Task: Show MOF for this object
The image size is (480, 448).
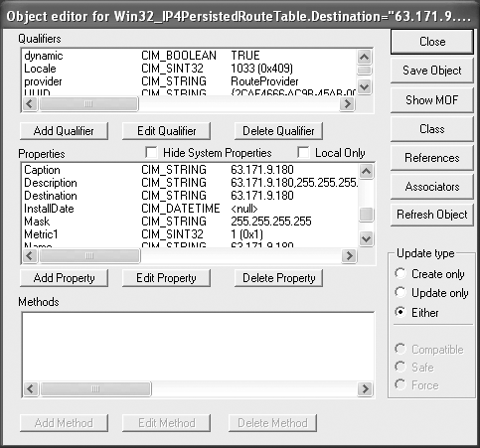Action: click(x=432, y=99)
